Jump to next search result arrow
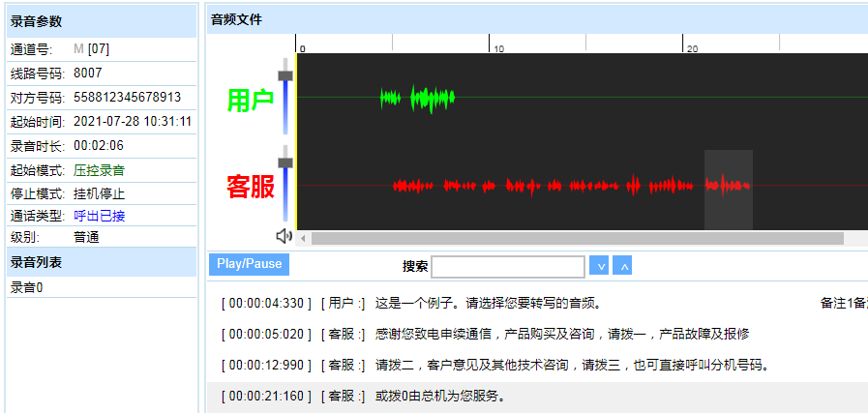The image size is (868, 413). coord(599,265)
